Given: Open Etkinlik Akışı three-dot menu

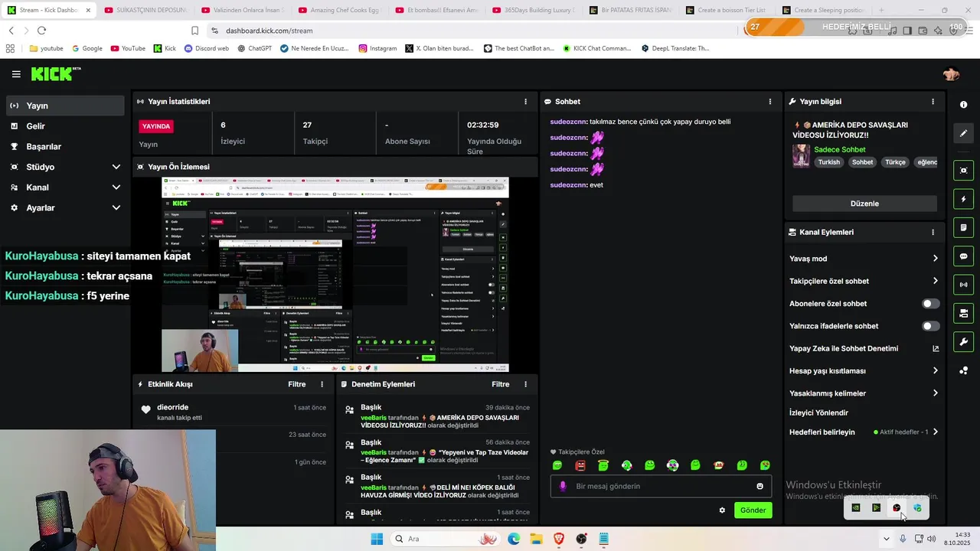Looking at the screenshot, I should point(322,384).
